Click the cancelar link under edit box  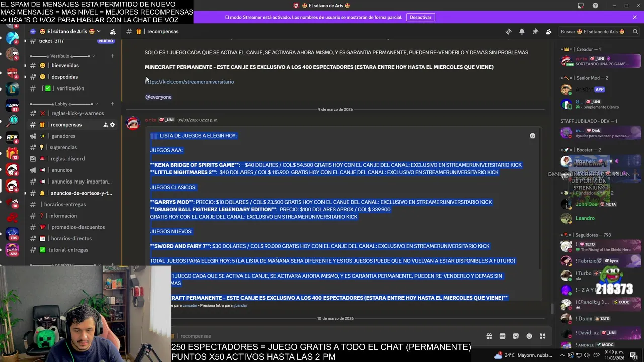click(190, 306)
